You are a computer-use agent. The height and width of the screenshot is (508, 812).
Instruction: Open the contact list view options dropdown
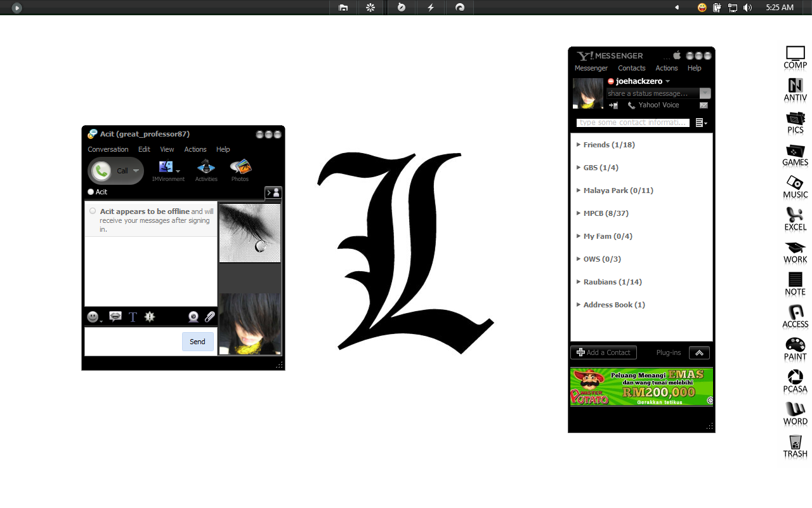pyautogui.click(x=701, y=123)
